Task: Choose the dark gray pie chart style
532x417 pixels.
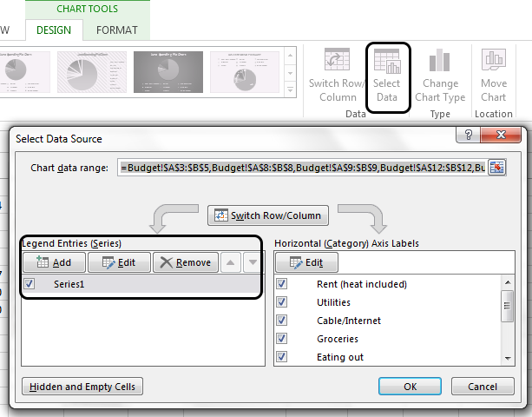Action: (x=168, y=72)
